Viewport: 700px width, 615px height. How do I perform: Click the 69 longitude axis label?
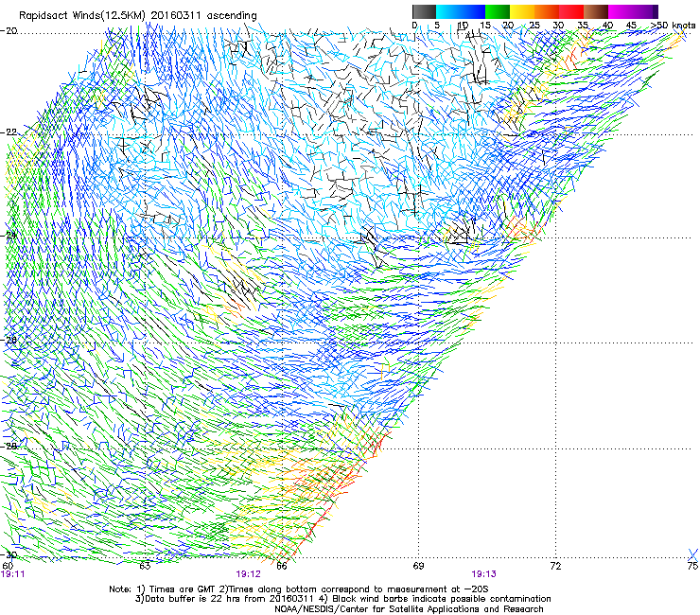[418, 566]
